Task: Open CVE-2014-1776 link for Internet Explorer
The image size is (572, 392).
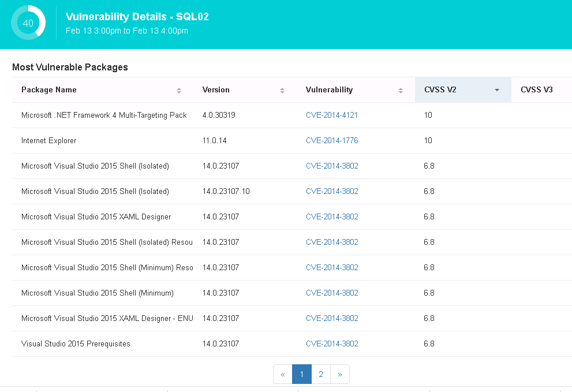Action: pos(332,141)
